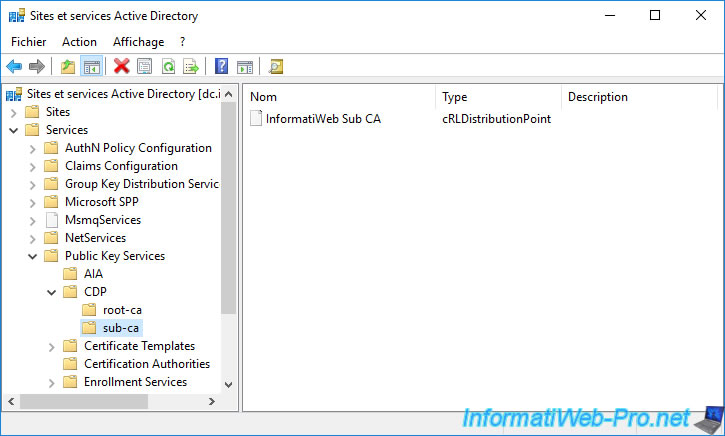The image size is (725, 436).
Task: Collapse the CDP node
Action: point(51,293)
